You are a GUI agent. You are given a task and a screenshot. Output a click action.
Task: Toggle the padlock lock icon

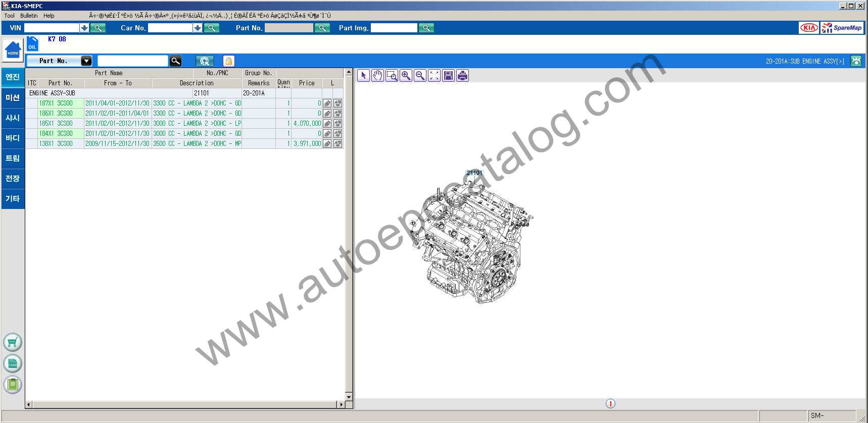(x=229, y=61)
